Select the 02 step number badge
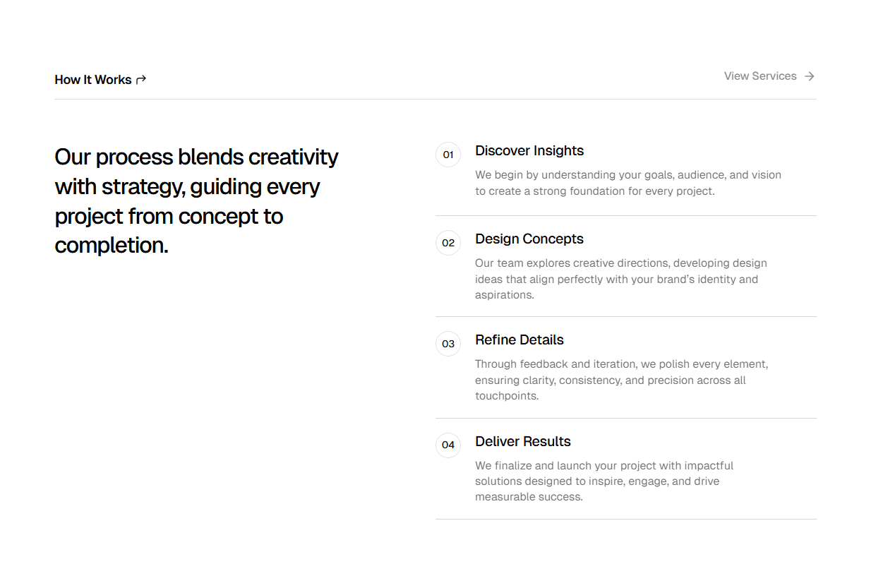The width and height of the screenshot is (871, 588). [448, 243]
